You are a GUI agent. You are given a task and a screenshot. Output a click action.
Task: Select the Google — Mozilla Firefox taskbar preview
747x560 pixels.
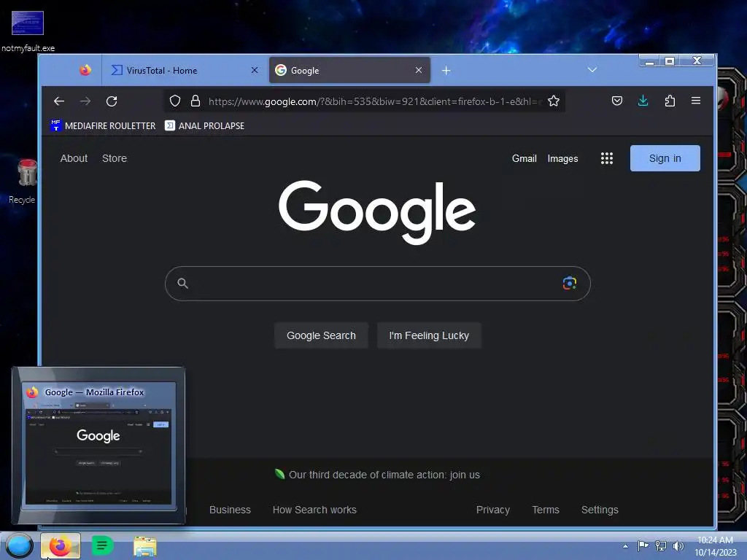click(x=98, y=446)
